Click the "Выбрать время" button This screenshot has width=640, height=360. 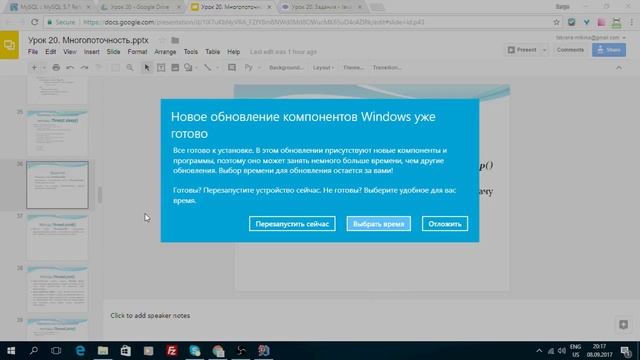pos(379,224)
